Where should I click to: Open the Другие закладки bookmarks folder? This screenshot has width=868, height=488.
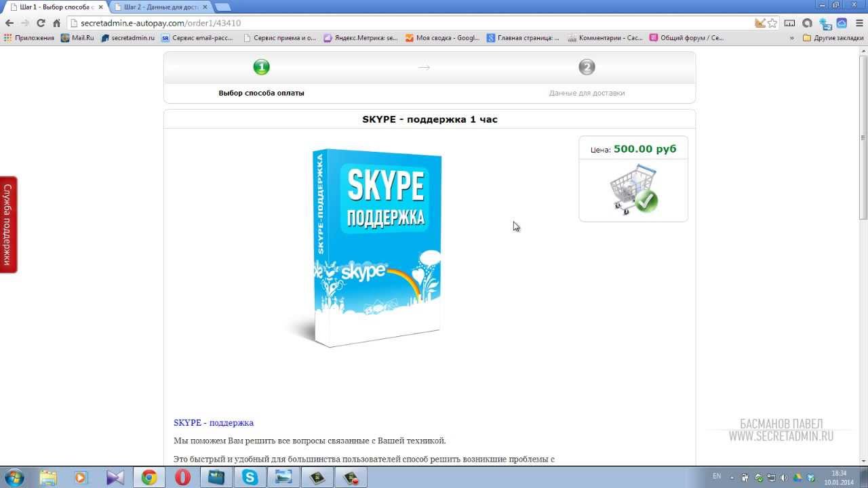tap(833, 38)
